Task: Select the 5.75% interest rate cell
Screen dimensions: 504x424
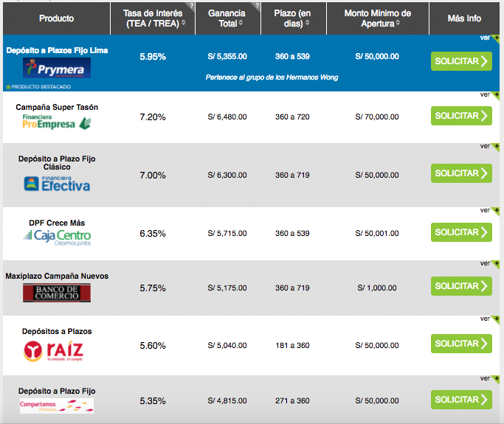Action: (x=153, y=288)
